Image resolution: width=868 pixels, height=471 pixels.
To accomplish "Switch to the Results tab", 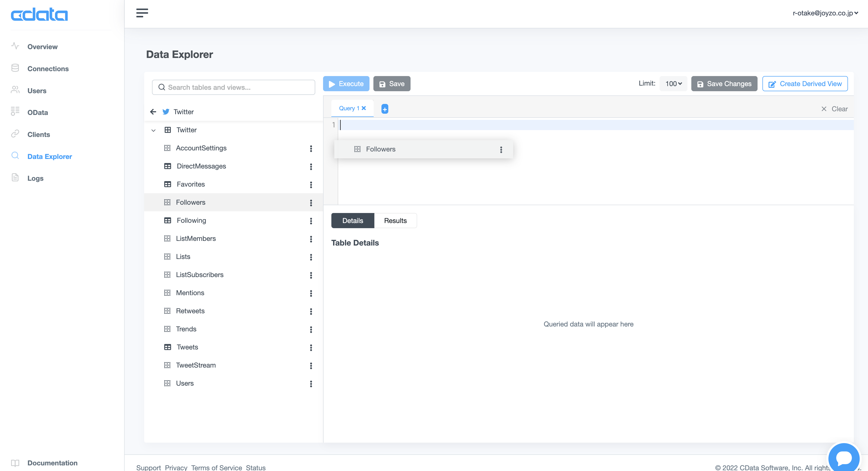I will coord(395,221).
